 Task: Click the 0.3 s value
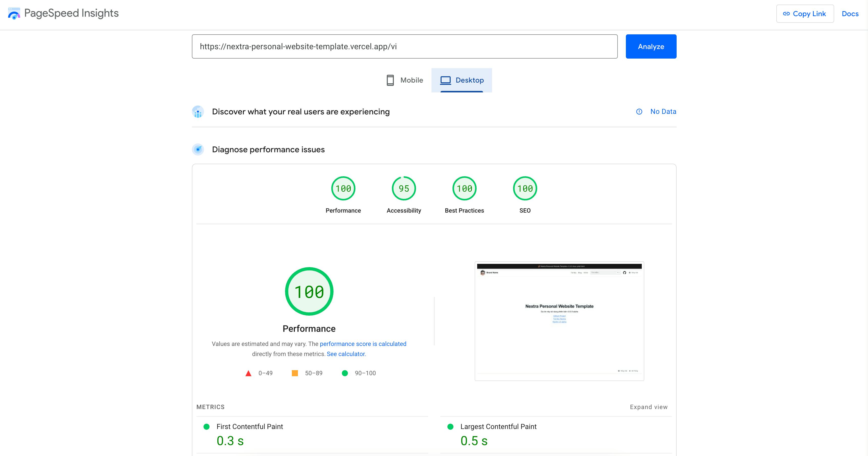click(230, 441)
